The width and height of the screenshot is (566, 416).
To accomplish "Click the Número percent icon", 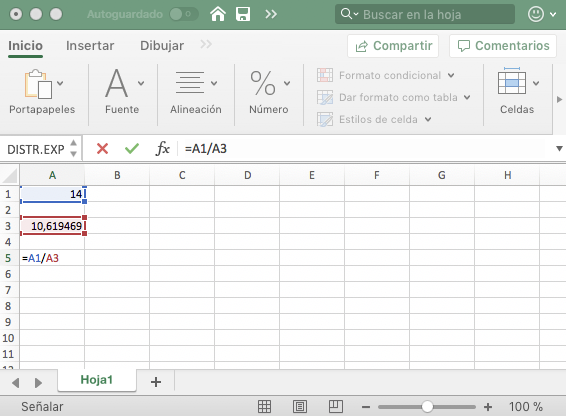I will [263, 83].
